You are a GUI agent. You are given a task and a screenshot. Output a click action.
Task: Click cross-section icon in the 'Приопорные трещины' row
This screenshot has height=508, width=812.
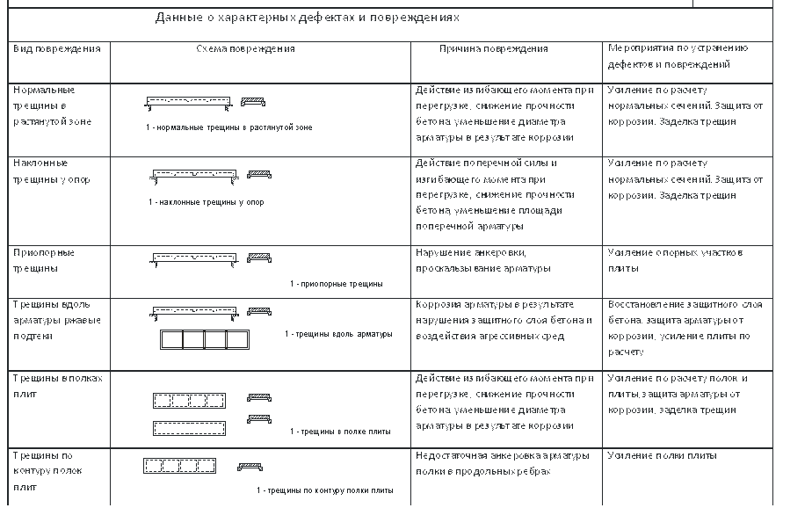[259, 258]
